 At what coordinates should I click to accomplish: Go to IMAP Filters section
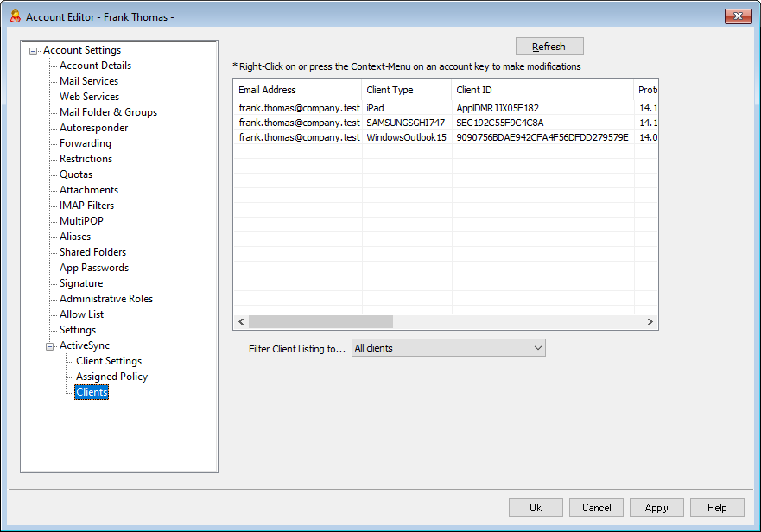coord(86,206)
